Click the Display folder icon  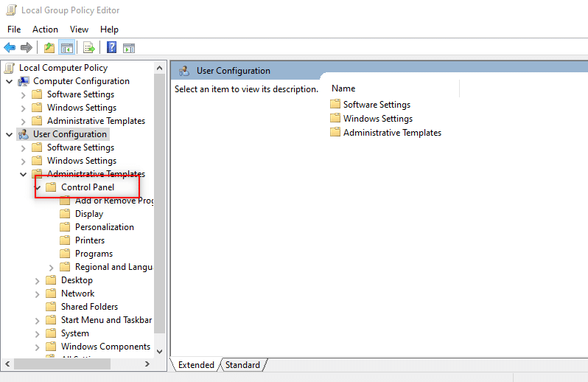point(65,214)
